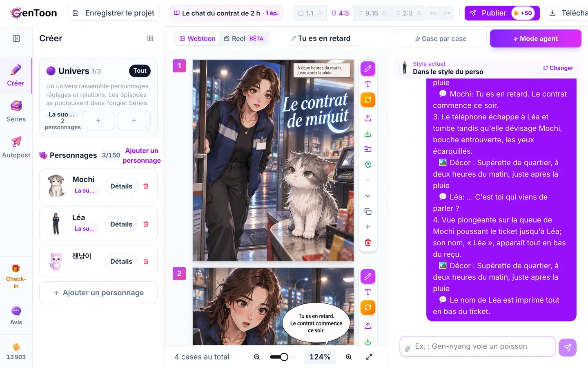Switch to Reel BÊTA tab
Image resolution: width=588 pixels, height=368 pixels.
pos(244,38)
